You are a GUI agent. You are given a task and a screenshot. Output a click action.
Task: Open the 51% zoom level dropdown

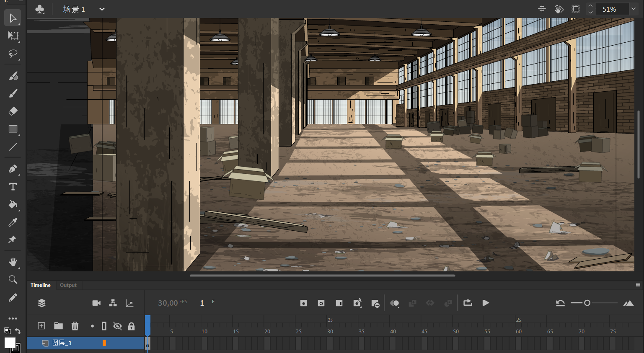(x=634, y=9)
